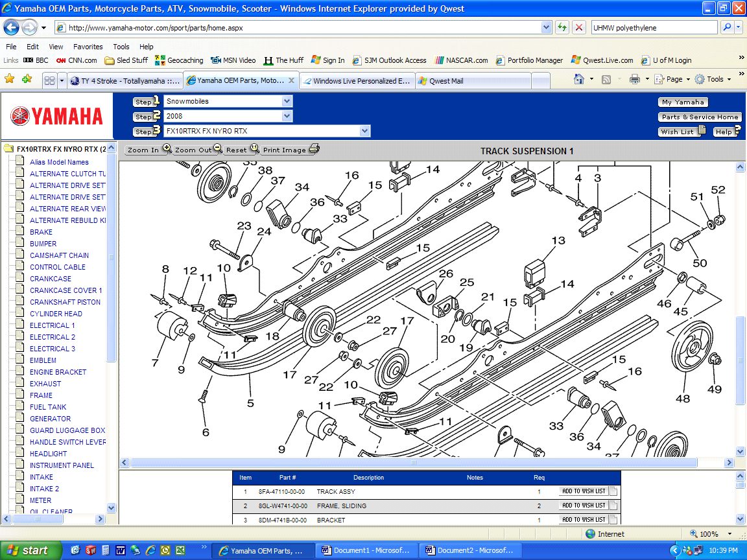Close the Yamaha OEM Parts tab

(292, 80)
